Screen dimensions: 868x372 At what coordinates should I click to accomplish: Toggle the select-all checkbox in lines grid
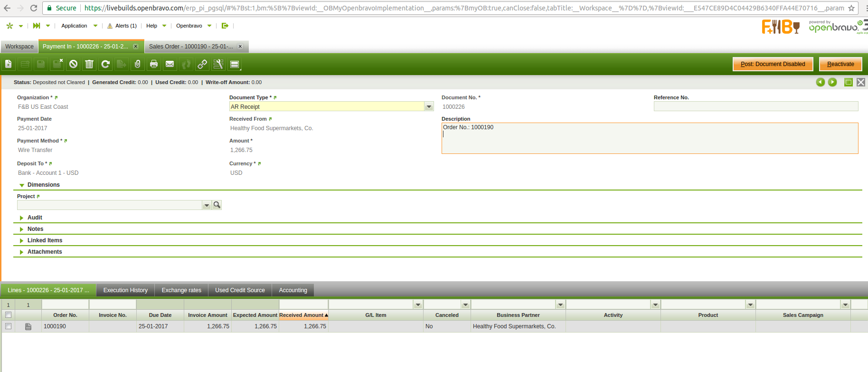(x=8, y=315)
